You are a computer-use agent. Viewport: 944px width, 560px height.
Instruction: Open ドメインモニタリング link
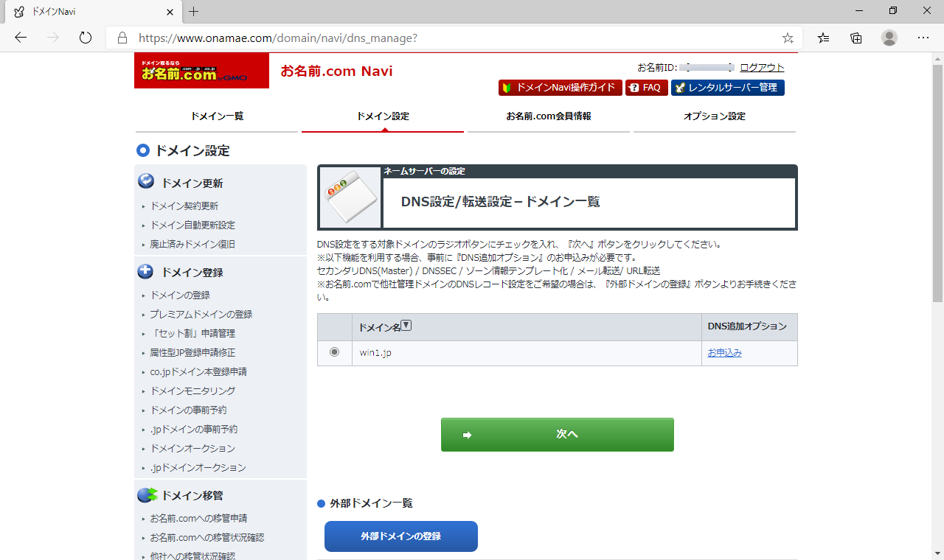192,391
